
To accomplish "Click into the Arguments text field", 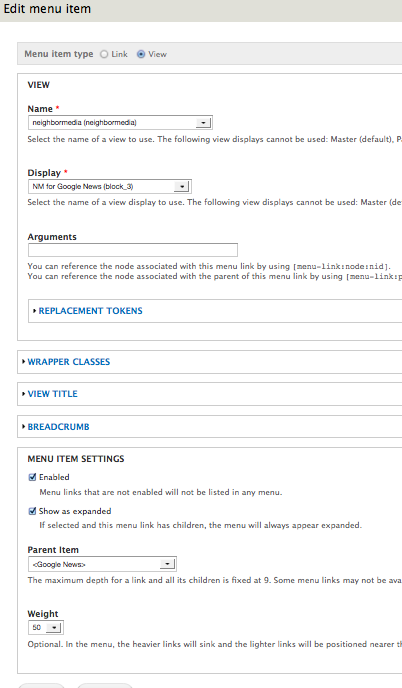I will pos(133,250).
